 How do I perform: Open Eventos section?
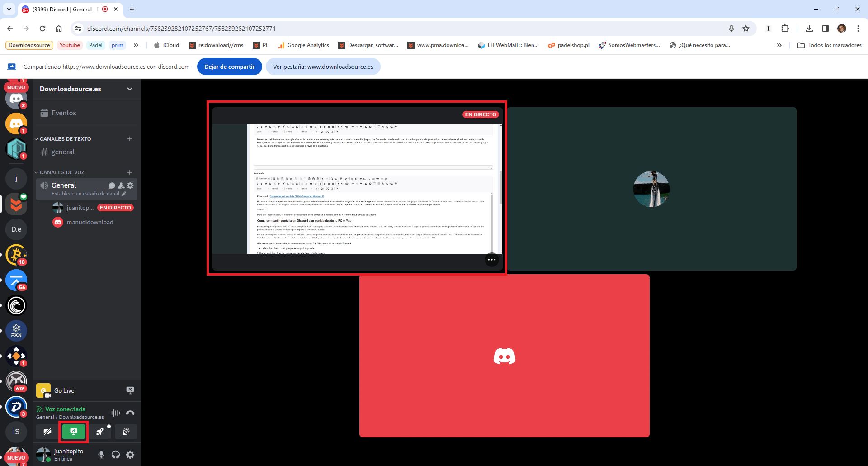(86, 113)
